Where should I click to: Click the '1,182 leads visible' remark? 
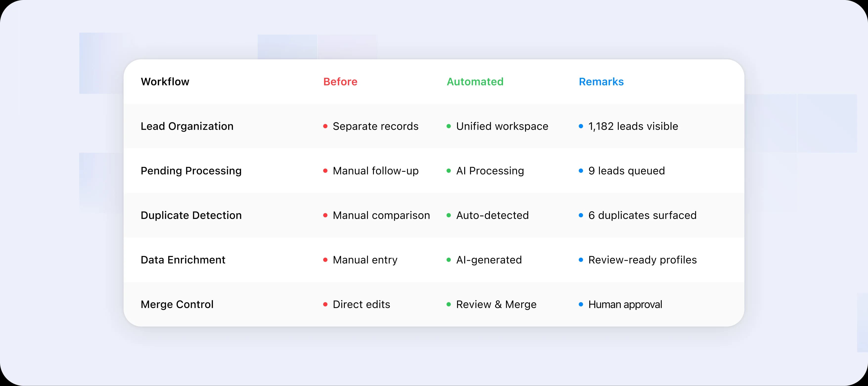633,126
